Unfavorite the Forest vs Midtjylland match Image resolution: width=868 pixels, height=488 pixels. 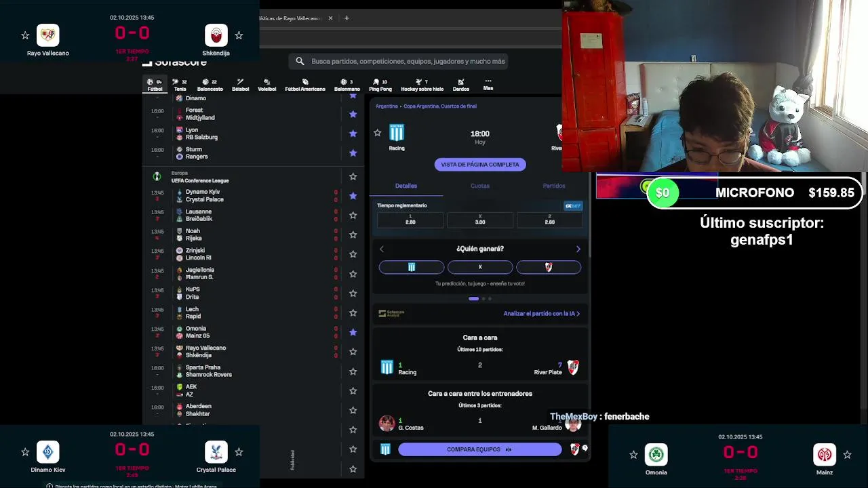tap(353, 114)
